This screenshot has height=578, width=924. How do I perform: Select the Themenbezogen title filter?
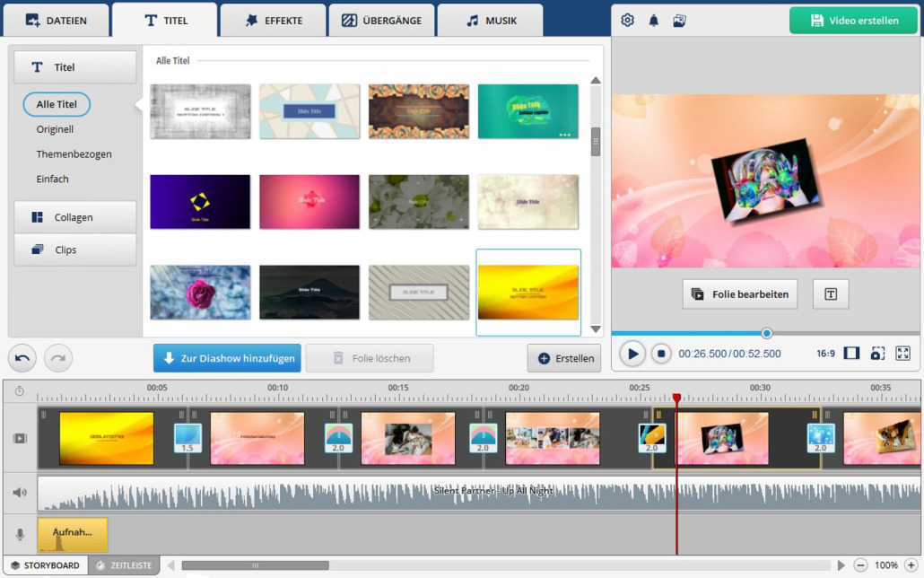[x=74, y=154]
